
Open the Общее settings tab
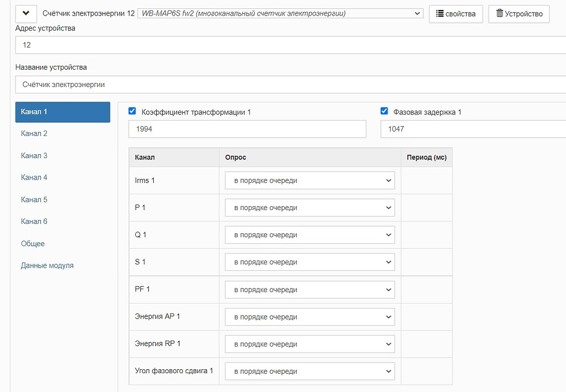click(x=33, y=243)
